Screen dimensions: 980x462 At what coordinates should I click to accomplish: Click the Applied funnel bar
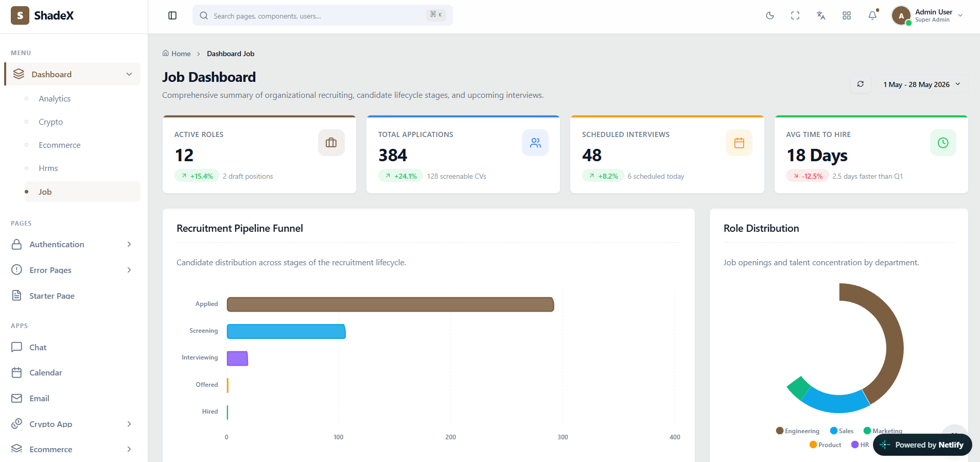[390, 304]
